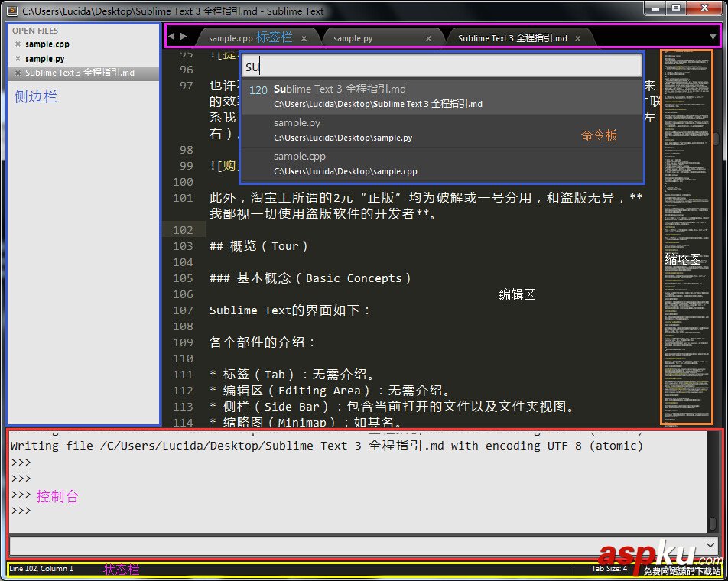Close sample.cpp in the Open Files sidebar
Image resolution: width=728 pixels, height=581 pixels.
[x=18, y=44]
